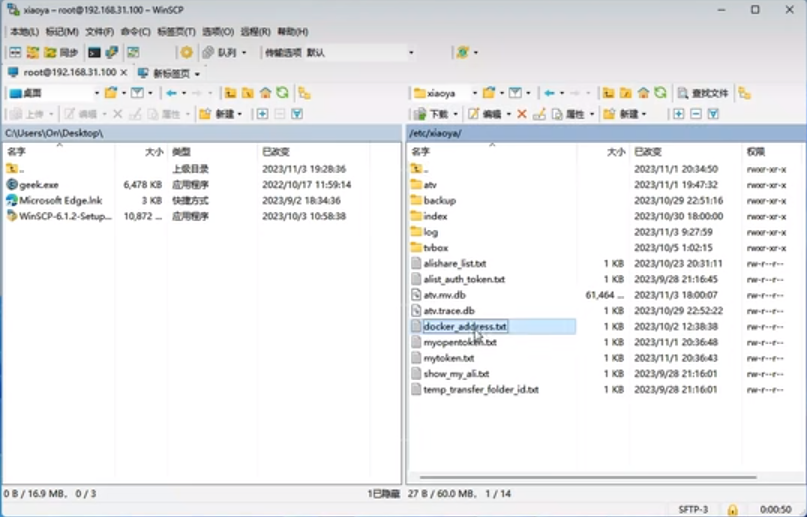807x517 pixels.
Task: Click back arrow in local panel toolbar
Action: [171, 93]
